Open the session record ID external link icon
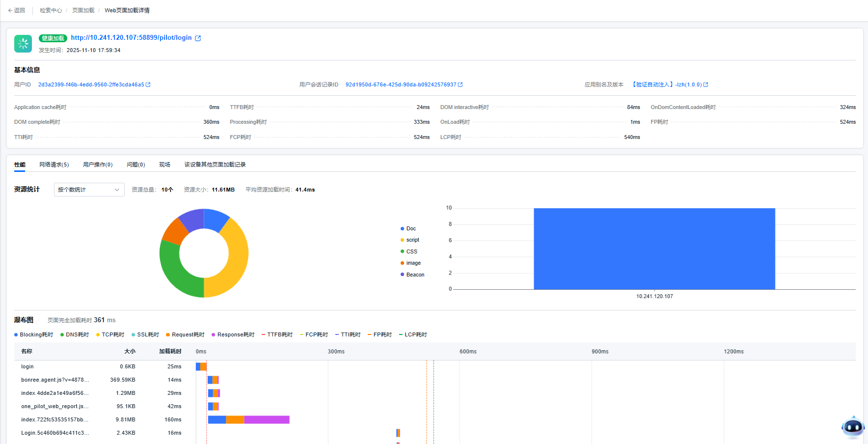 click(460, 84)
